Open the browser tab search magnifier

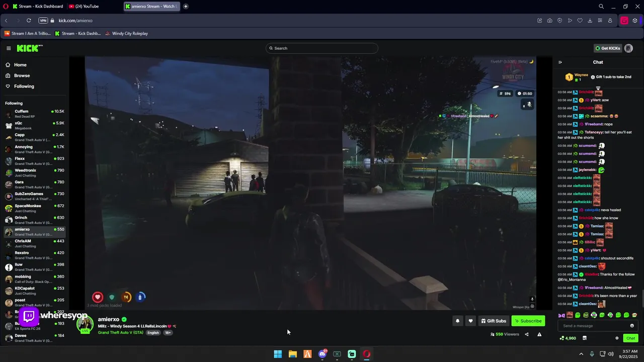[601, 7]
